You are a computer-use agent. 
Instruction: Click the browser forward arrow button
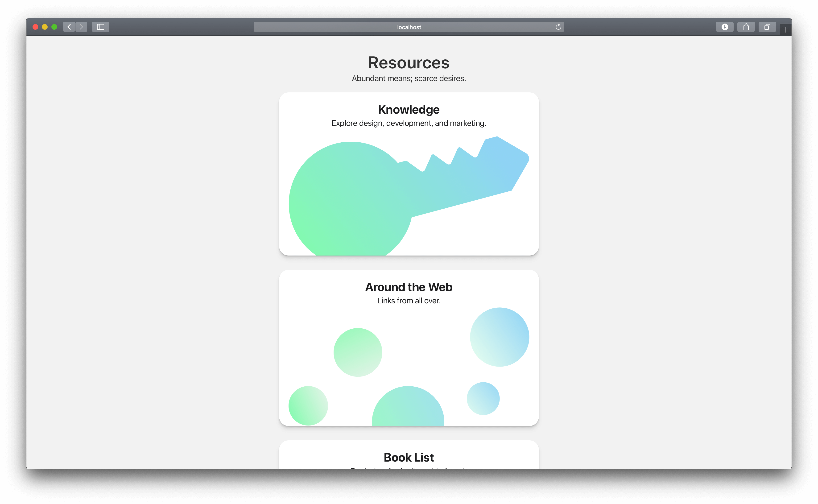click(x=81, y=27)
